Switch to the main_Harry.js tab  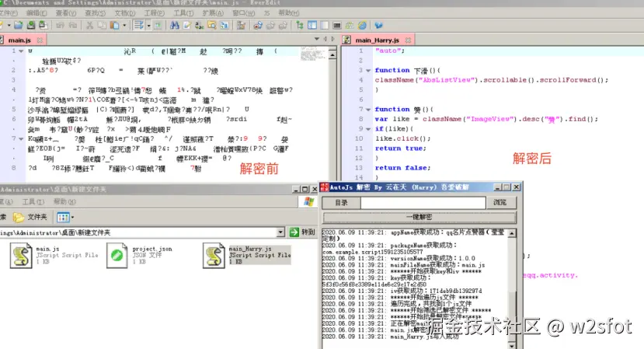coord(377,40)
